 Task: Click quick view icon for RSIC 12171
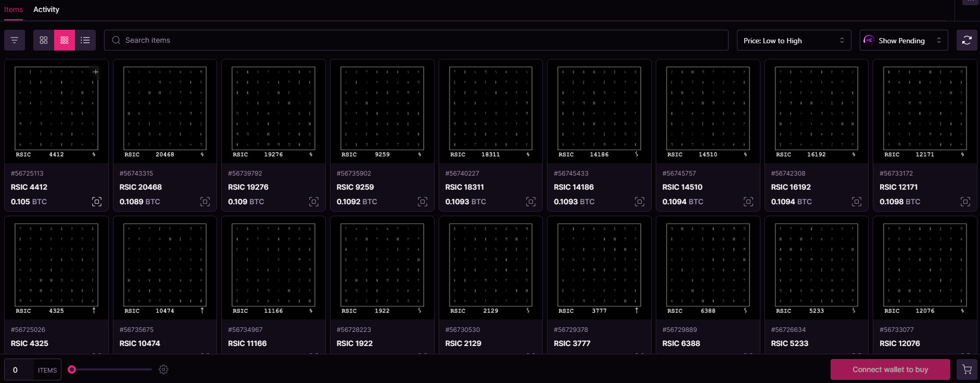point(965,202)
